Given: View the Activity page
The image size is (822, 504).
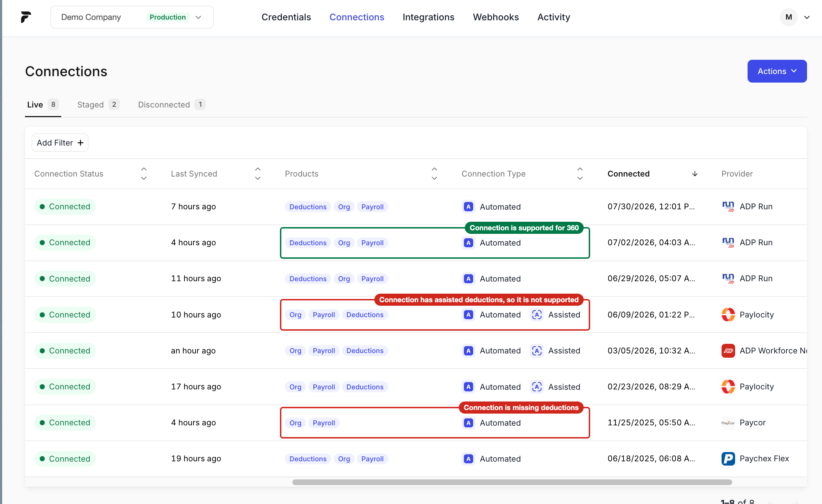Looking at the screenshot, I should click(554, 17).
